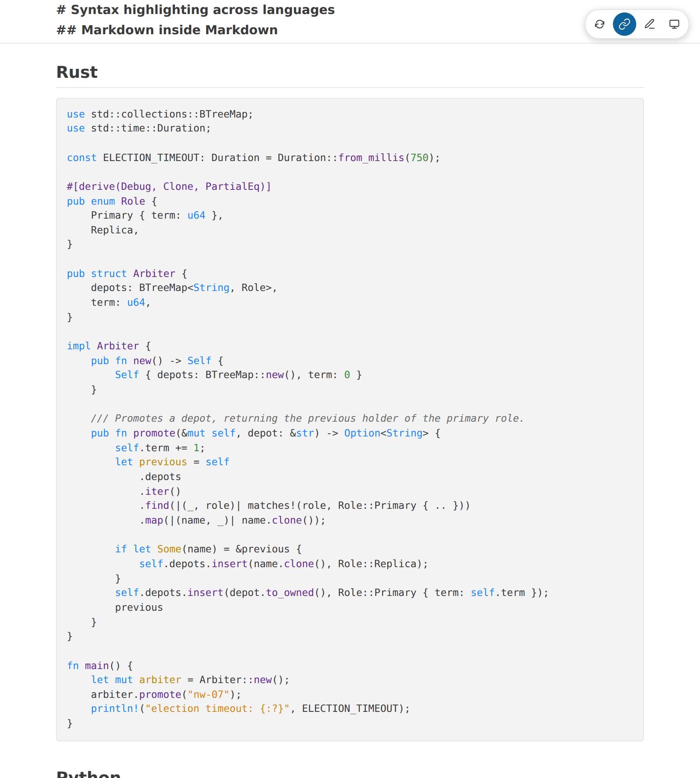Click the Rust section heading

tap(77, 72)
